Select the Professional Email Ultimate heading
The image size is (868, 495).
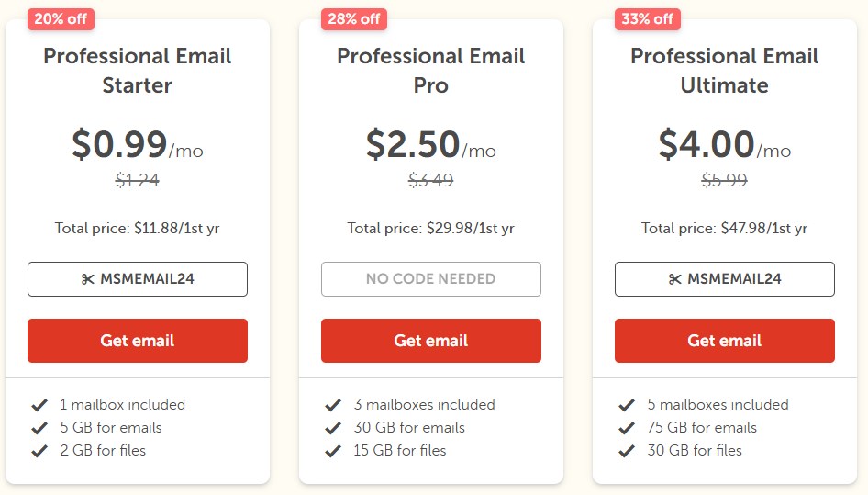click(725, 71)
